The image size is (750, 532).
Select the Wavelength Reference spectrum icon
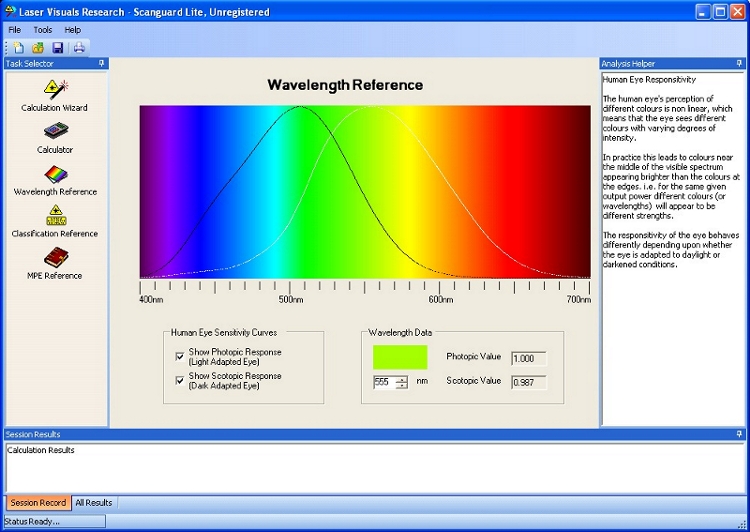click(56, 174)
